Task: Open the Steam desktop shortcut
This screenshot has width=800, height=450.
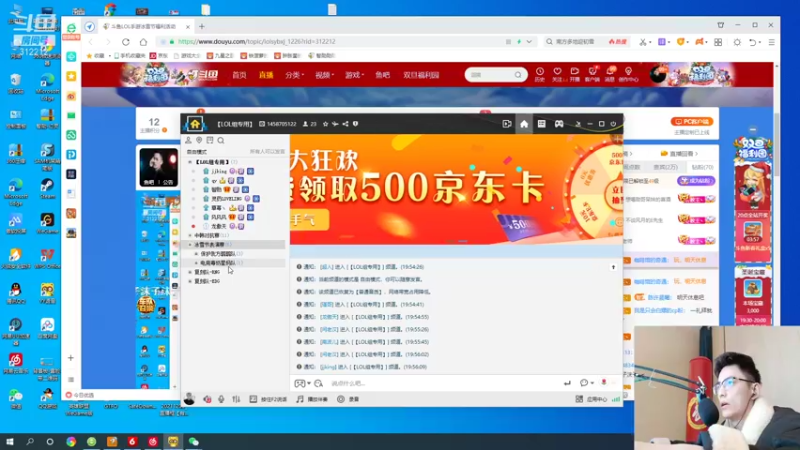Action: click(x=47, y=188)
